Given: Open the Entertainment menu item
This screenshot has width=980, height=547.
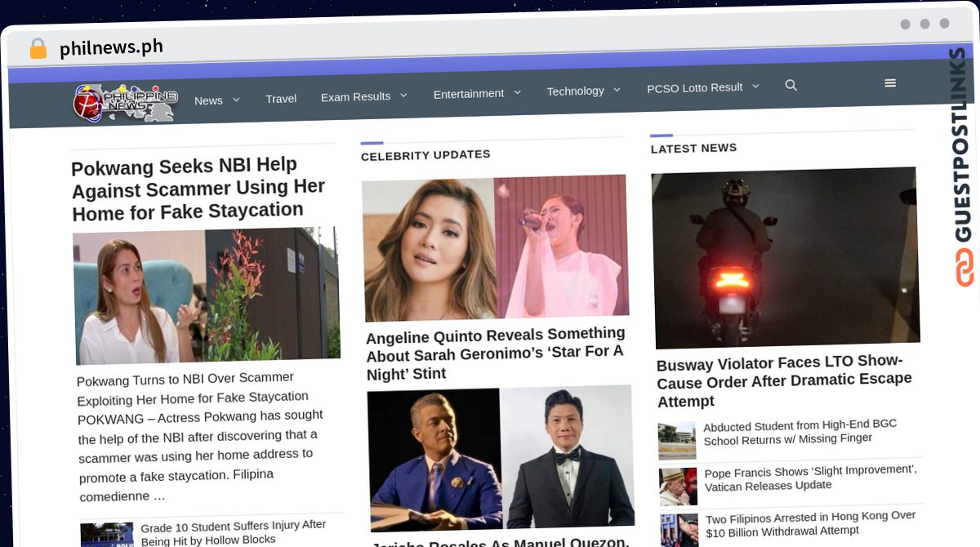Looking at the screenshot, I should click(x=469, y=94).
